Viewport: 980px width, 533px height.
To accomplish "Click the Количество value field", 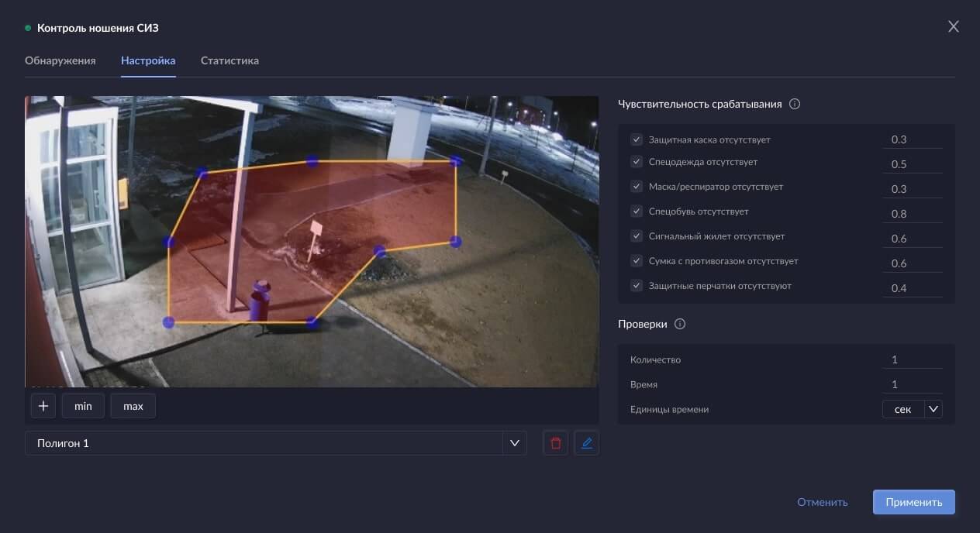I will pyautogui.click(x=912, y=359).
